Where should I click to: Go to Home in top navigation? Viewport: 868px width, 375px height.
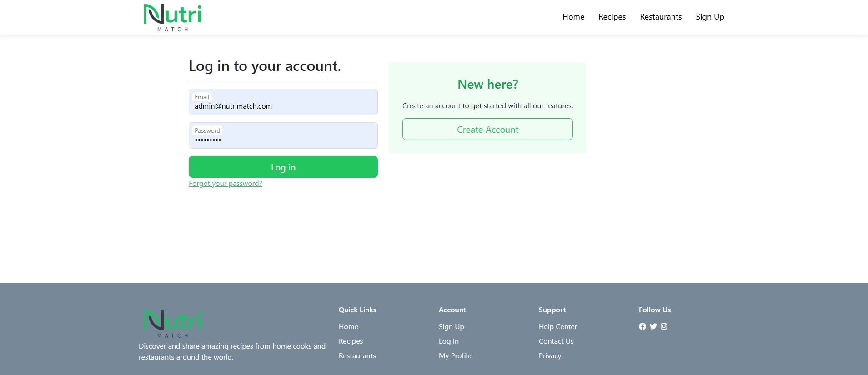point(573,17)
